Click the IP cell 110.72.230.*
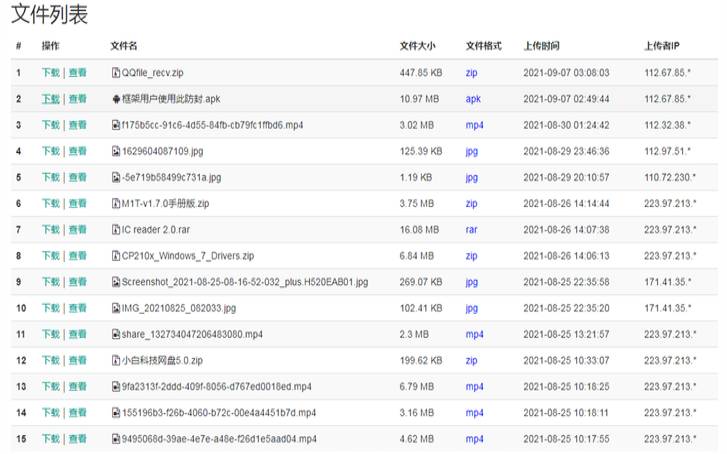The image size is (727, 454). pos(670,177)
